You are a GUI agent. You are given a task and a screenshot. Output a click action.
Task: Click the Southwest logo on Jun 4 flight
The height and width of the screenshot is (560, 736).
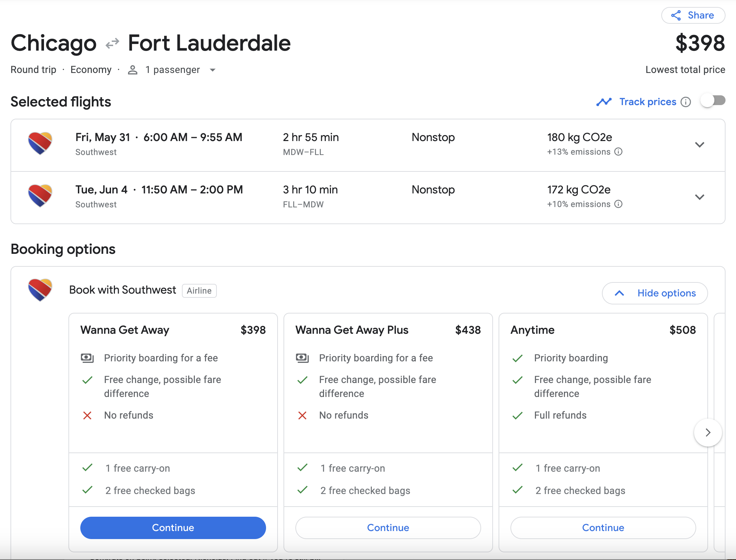tap(40, 196)
